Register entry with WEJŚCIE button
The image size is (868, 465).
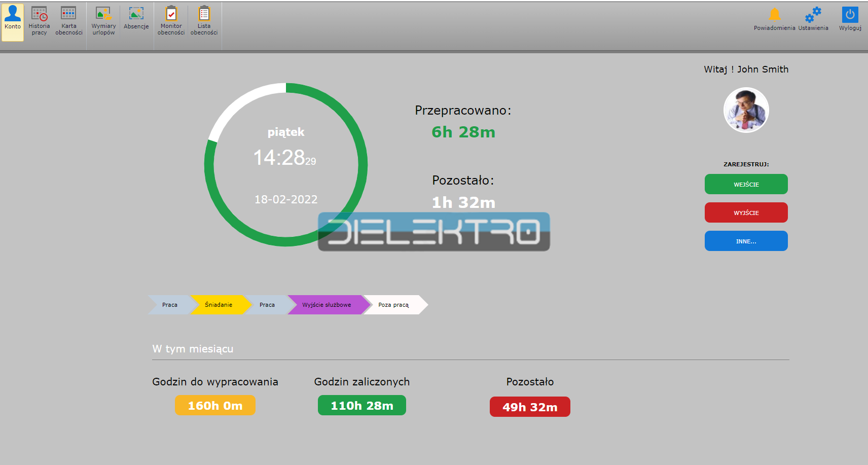point(746,184)
